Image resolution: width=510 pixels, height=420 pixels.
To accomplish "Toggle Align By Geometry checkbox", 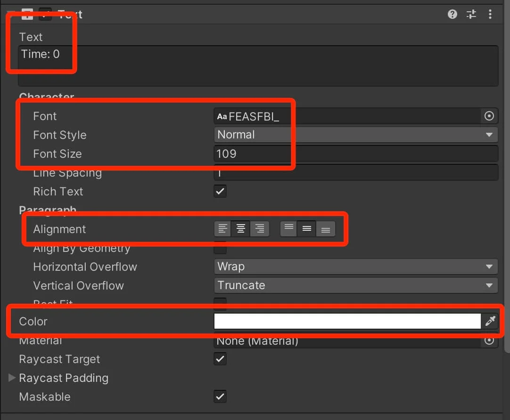I will pos(220,249).
